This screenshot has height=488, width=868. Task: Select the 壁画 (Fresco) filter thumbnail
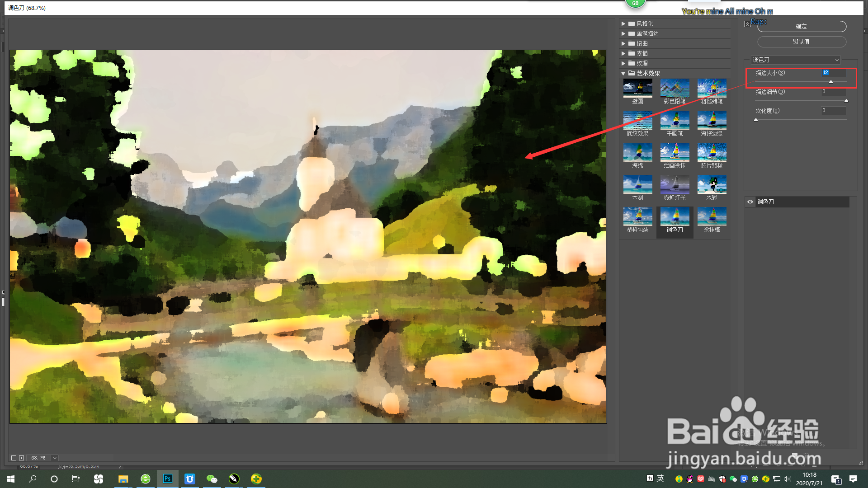pos(637,89)
